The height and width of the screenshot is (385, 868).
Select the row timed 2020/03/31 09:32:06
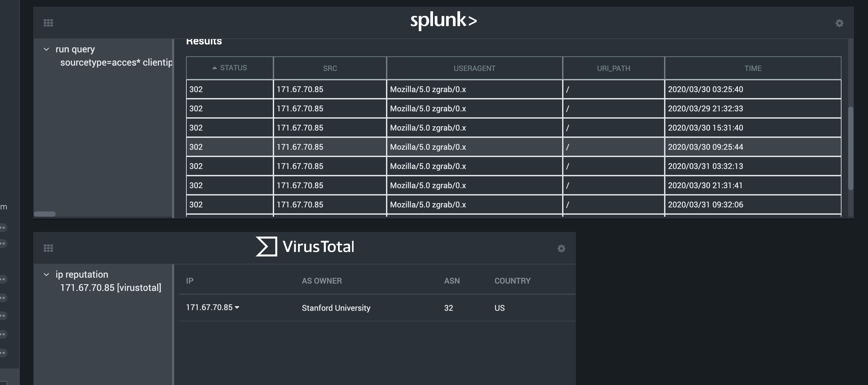[x=513, y=204]
